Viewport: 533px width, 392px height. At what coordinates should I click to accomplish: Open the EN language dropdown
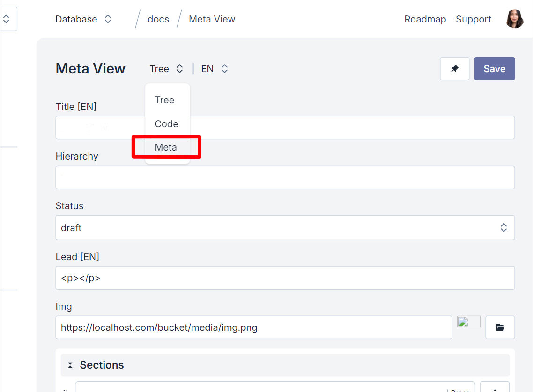click(215, 68)
